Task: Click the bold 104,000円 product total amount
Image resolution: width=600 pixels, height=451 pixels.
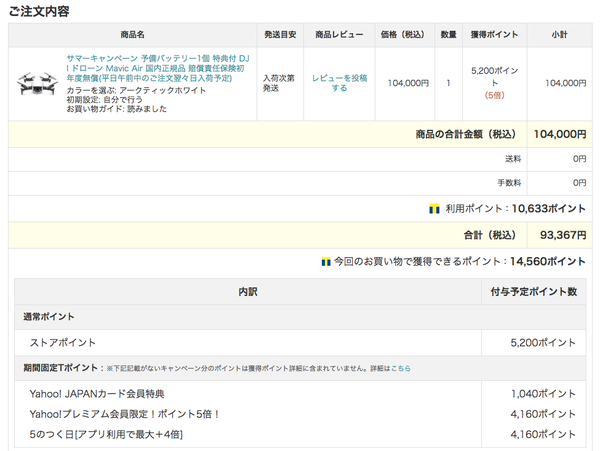Action: point(560,134)
